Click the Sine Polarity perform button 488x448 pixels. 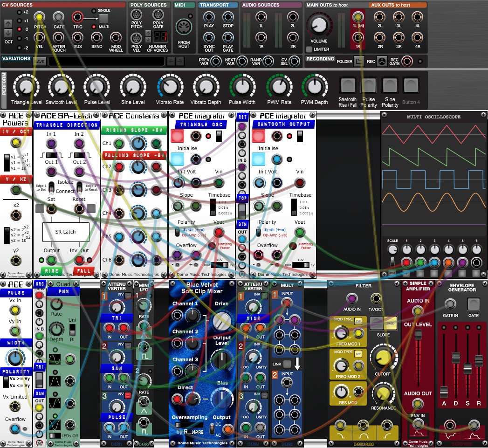(x=390, y=85)
